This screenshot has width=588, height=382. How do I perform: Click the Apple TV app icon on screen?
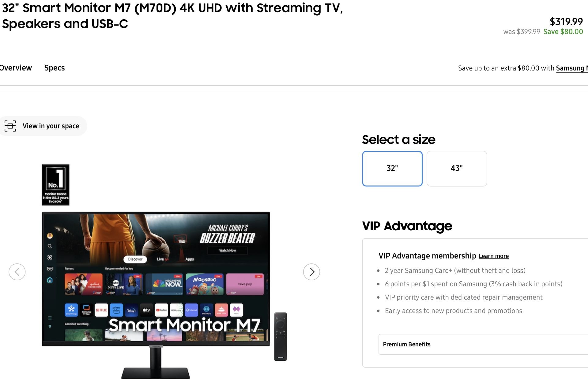click(x=146, y=310)
